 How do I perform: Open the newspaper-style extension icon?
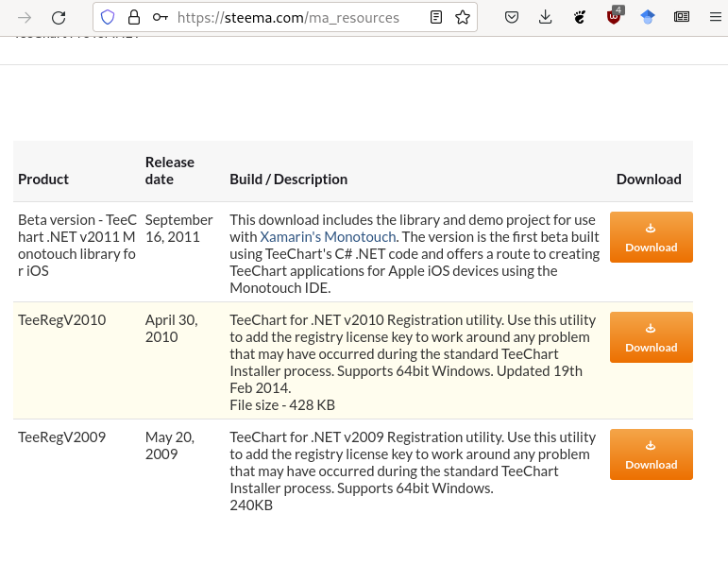pos(682,18)
